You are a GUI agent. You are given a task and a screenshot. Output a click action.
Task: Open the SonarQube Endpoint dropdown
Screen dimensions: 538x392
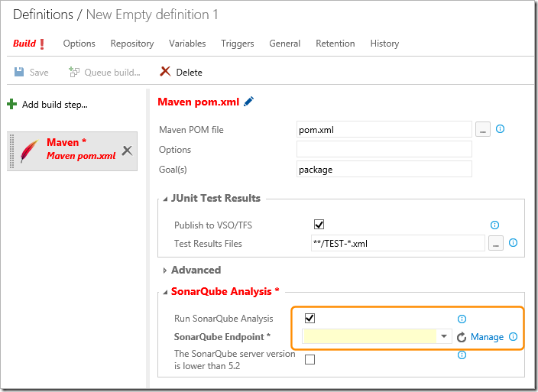[x=444, y=336]
